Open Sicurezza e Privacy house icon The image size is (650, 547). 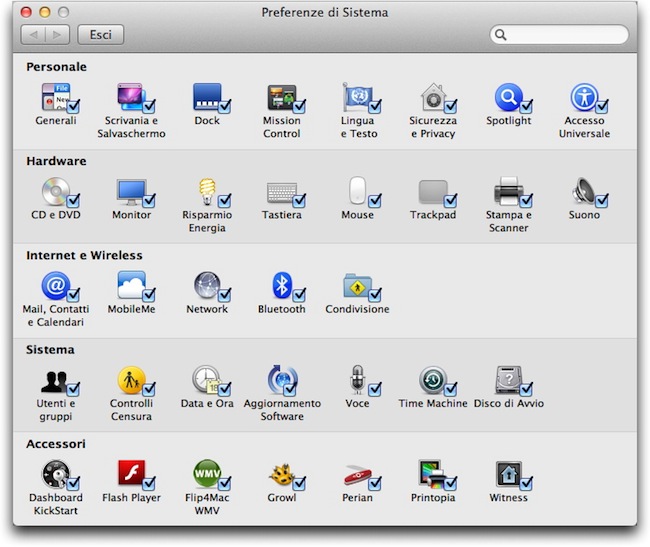(x=433, y=97)
